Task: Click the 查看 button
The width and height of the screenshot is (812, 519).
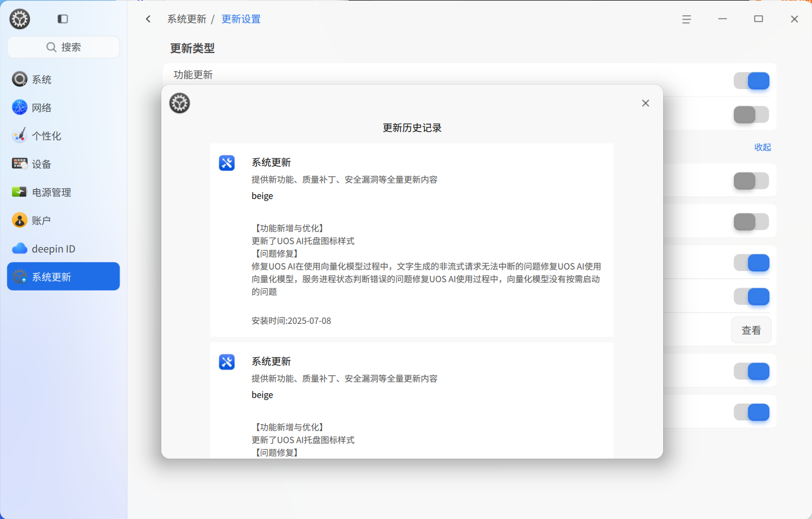Action: click(751, 331)
